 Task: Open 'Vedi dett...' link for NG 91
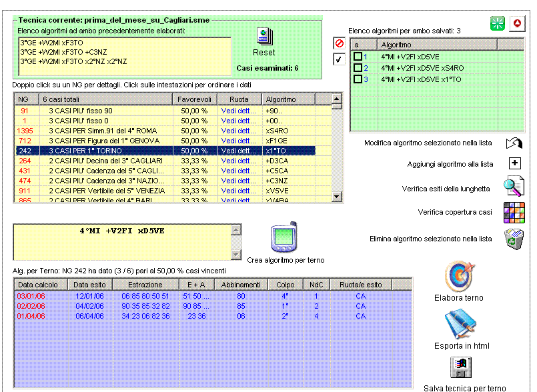[238, 111]
